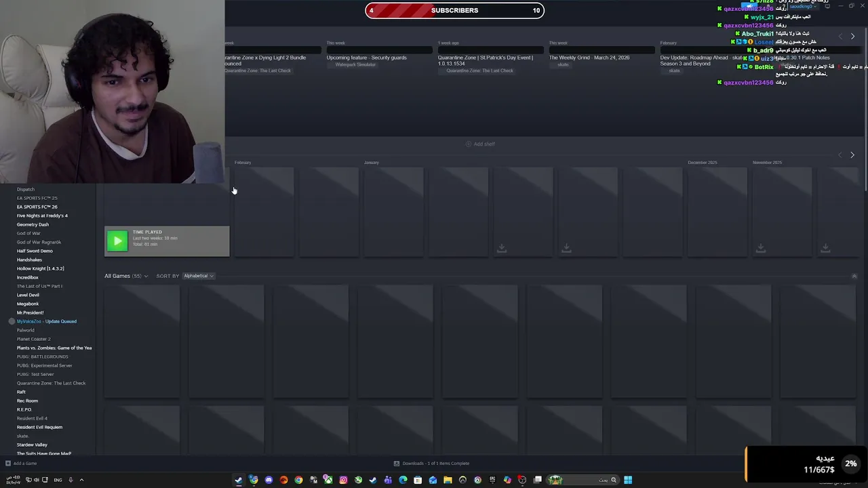Click the Add shelf button
The width and height of the screenshot is (868, 488).
pyautogui.click(x=480, y=144)
